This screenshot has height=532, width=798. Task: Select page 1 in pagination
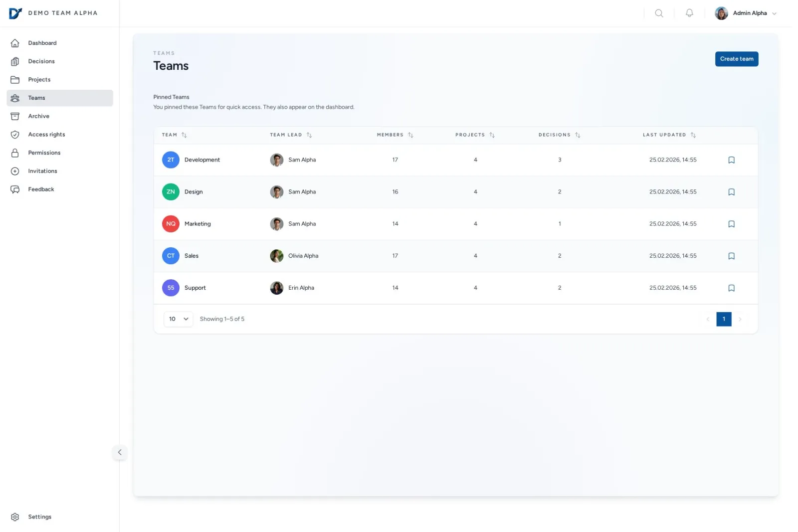(x=724, y=319)
